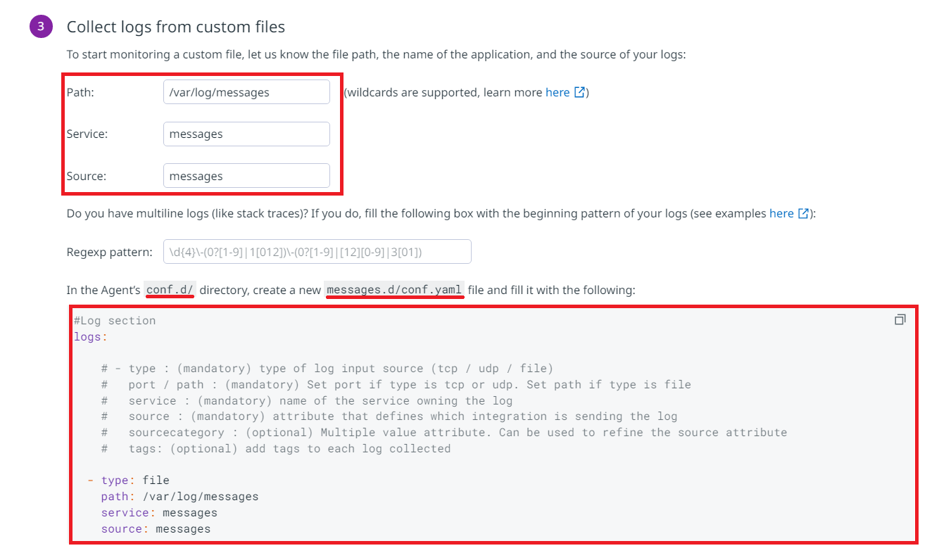Click the 'source: messages' YAML line
The image size is (939, 560).
(x=156, y=529)
